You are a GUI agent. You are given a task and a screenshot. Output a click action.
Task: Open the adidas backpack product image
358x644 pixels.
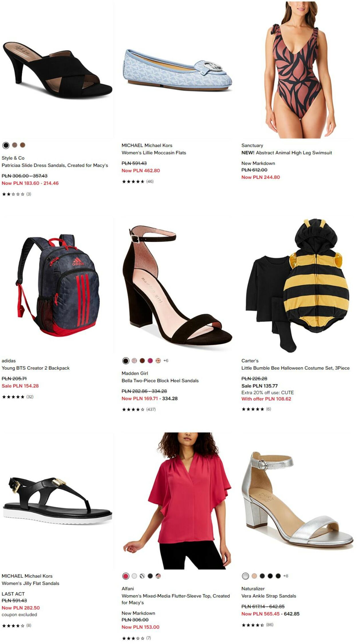tap(57, 285)
